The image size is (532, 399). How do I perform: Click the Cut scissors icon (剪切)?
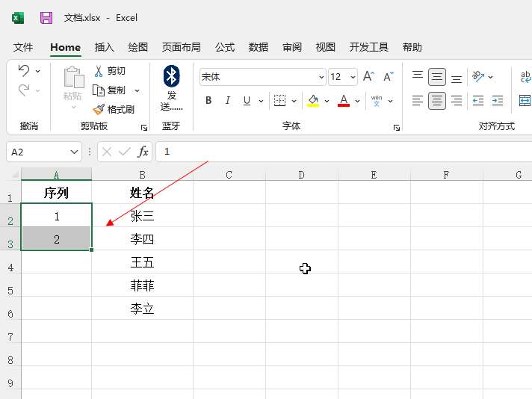99,71
